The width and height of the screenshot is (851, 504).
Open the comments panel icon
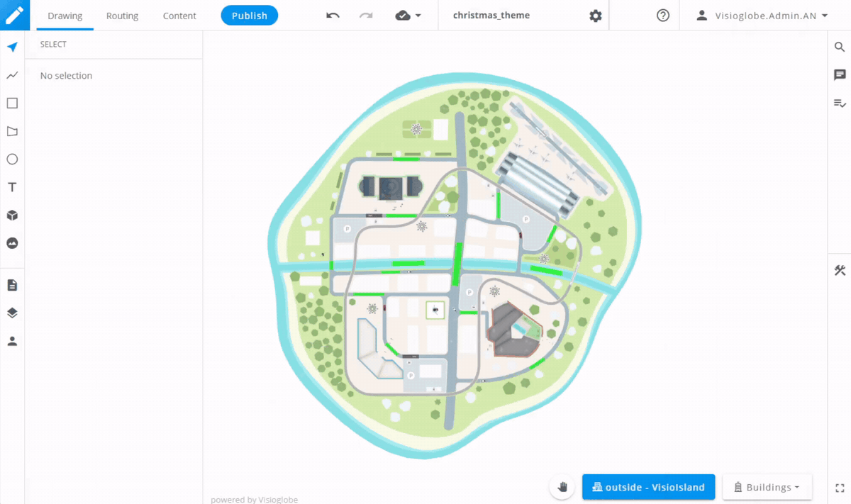point(840,75)
